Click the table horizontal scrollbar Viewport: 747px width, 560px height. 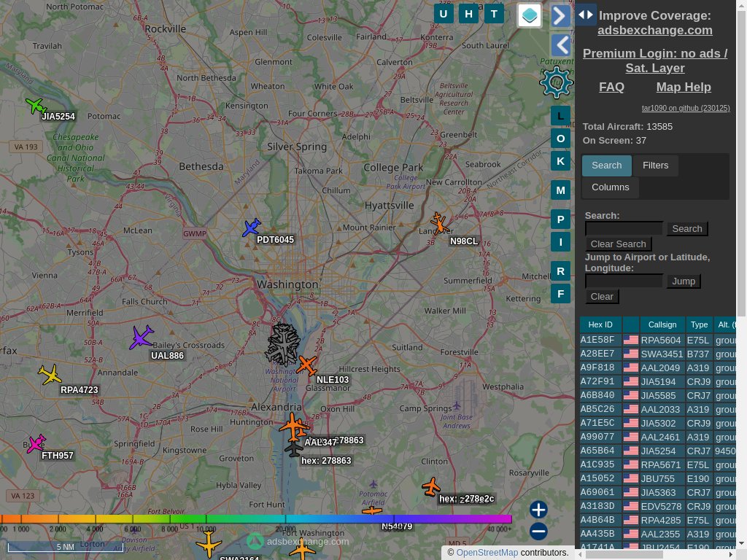click(x=624, y=555)
